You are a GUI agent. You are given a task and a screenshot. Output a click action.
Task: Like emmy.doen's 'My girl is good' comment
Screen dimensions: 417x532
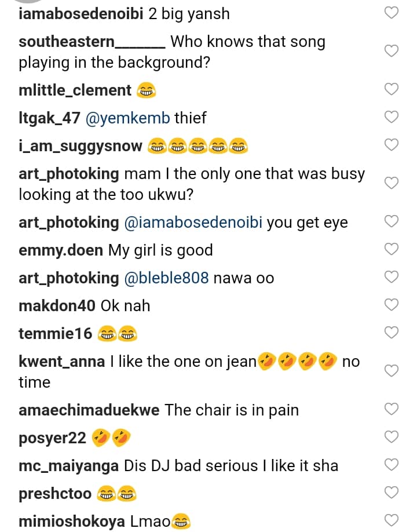coord(392,249)
